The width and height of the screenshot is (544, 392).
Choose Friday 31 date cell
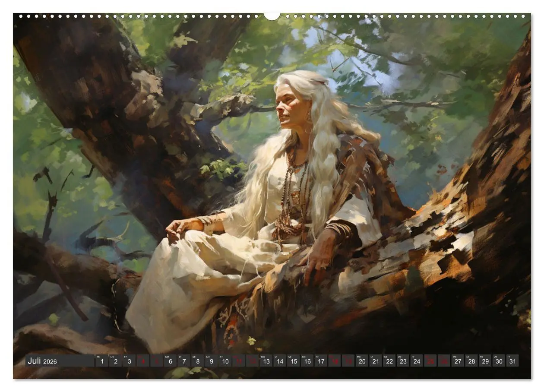[512, 361]
